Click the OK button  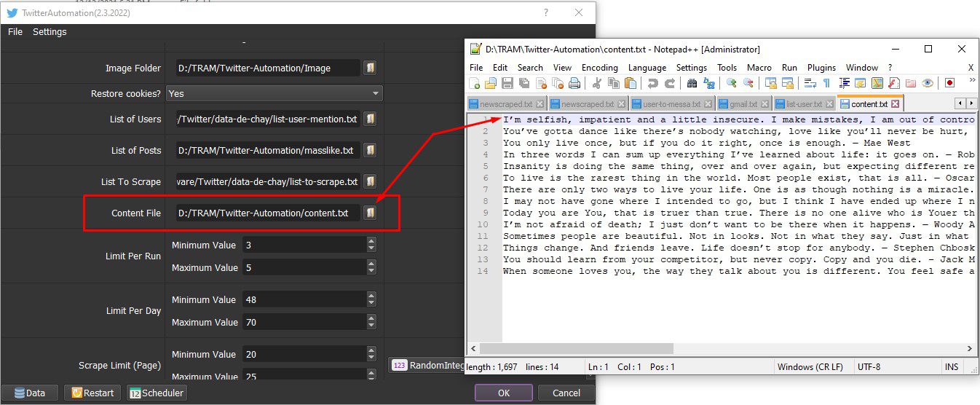tap(504, 393)
